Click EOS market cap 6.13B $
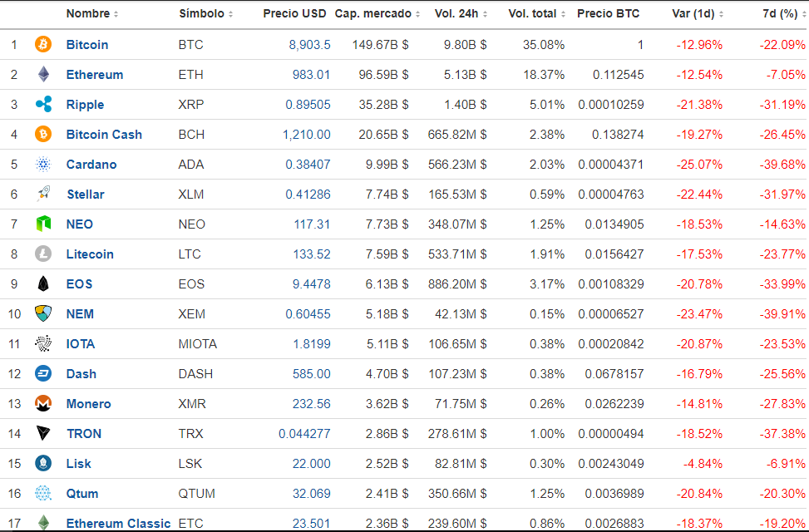Image resolution: width=809 pixels, height=532 pixels. (x=387, y=284)
